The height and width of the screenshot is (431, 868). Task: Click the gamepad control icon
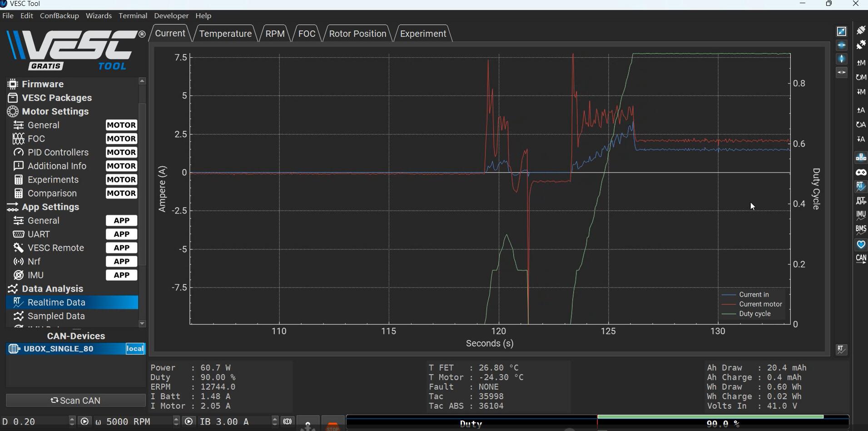tap(861, 172)
